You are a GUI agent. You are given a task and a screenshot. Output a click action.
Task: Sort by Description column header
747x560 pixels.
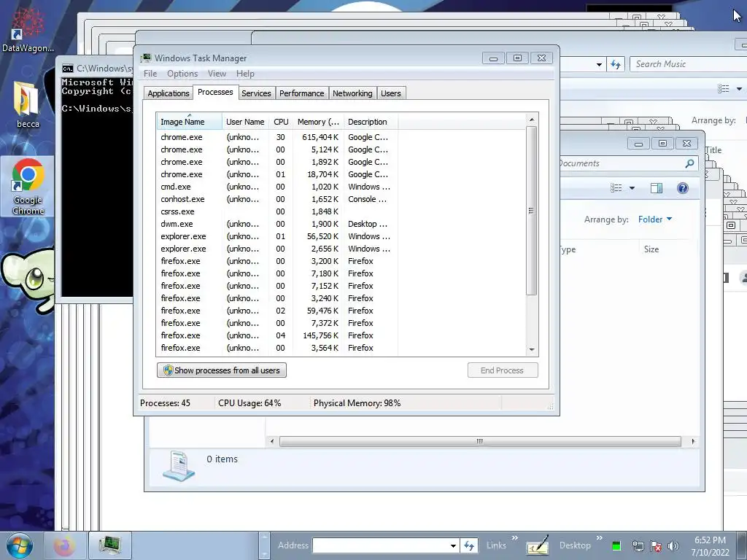[x=371, y=122]
